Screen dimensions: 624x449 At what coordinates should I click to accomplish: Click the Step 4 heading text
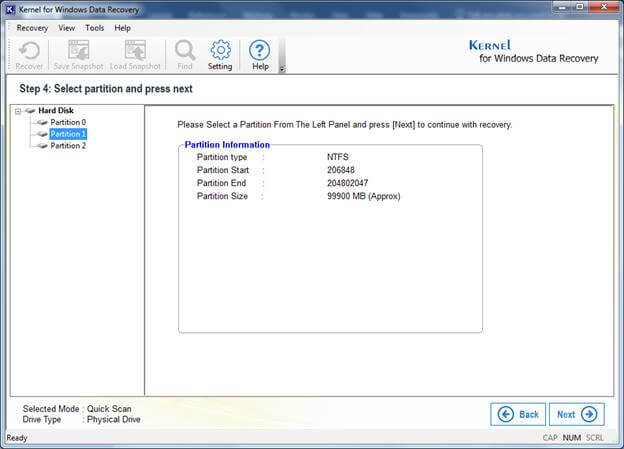click(x=106, y=88)
